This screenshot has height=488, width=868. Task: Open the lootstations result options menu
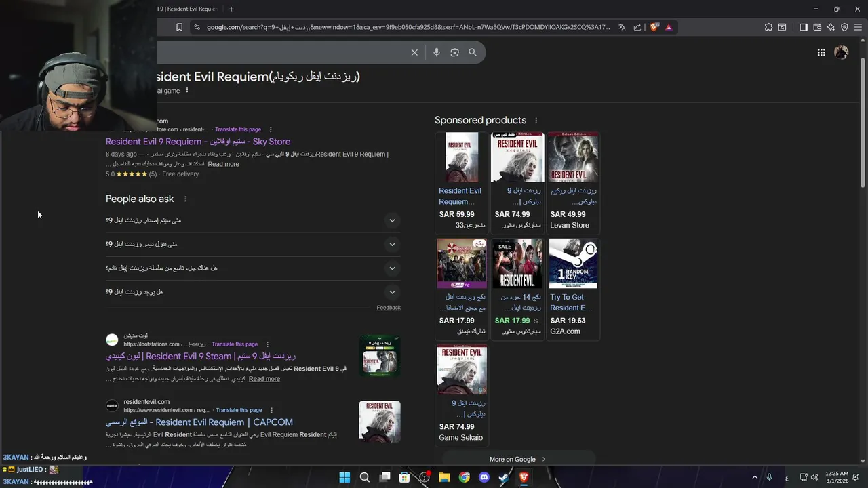(267, 344)
